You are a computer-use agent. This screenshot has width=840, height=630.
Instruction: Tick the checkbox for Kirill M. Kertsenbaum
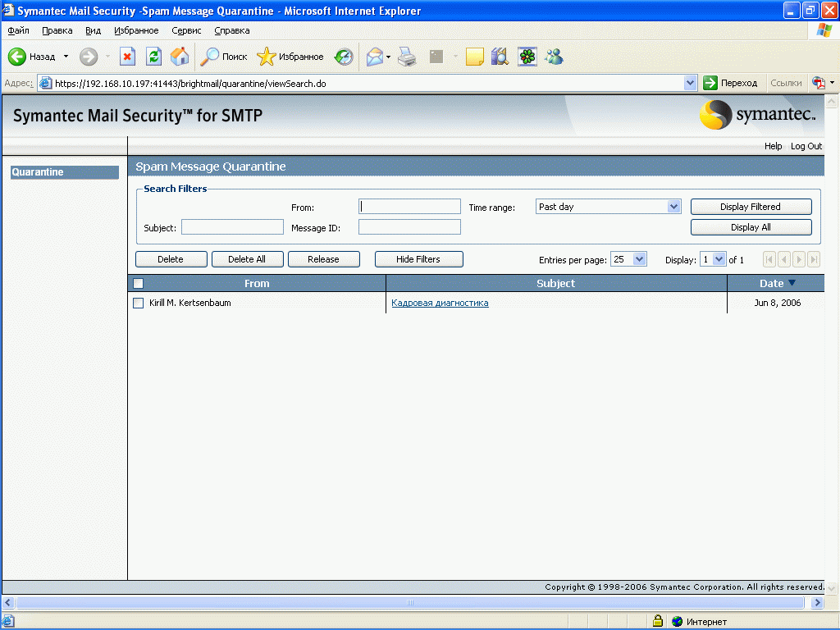point(139,303)
